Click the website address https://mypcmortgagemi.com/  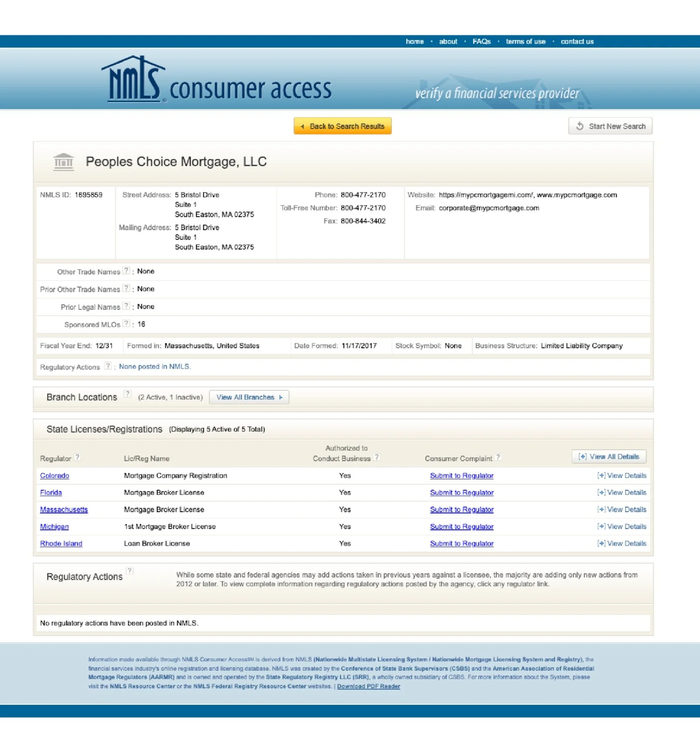[486, 195]
